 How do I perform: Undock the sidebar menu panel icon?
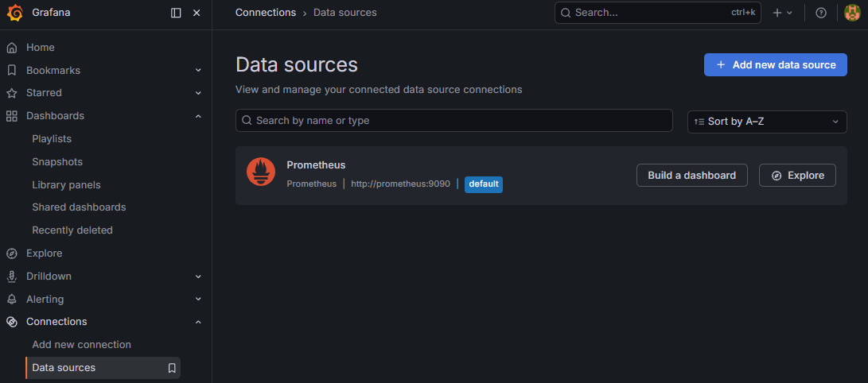(176, 13)
